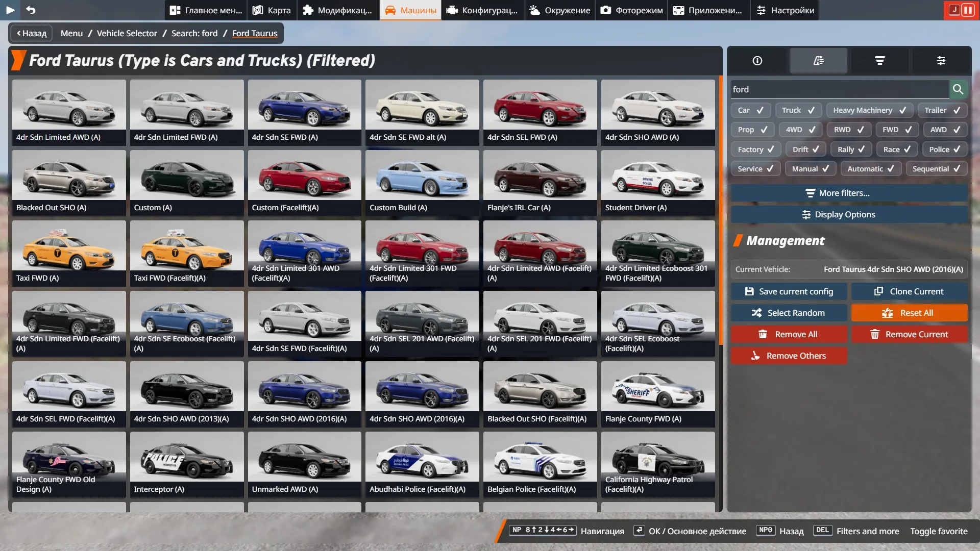Toggle the Race filter checkbox
980x551 pixels.
tap(897, 149)
